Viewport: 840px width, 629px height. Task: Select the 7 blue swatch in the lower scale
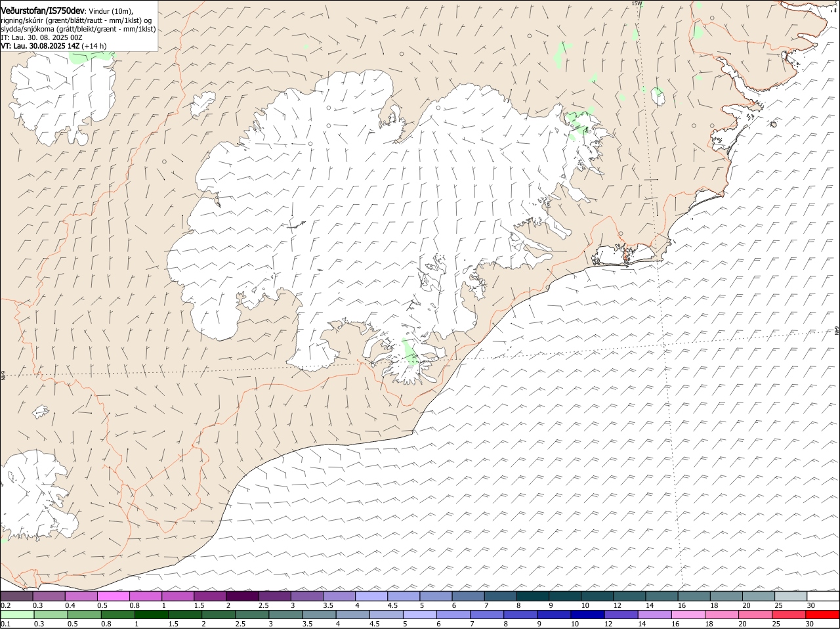coord(486,615)
